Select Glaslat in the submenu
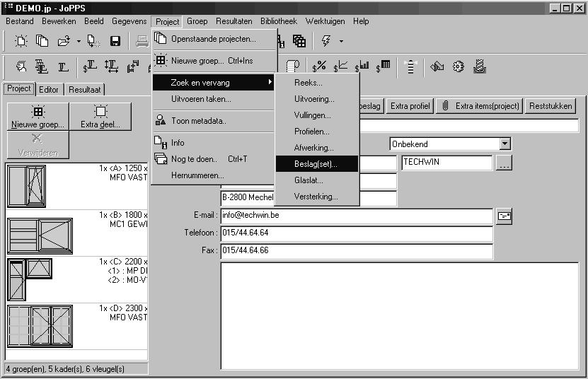The width and height of the screenshot is (588, 379). (x=317, y=180)
